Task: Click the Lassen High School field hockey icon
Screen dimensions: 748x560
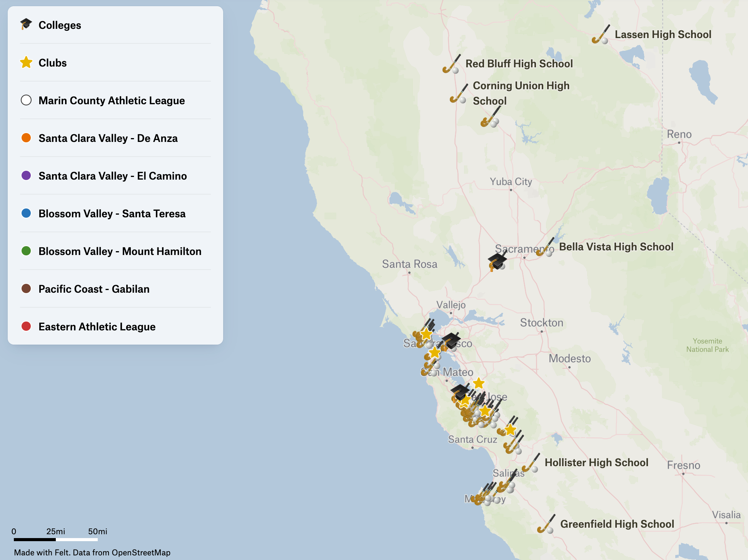Action: point(601,35)
